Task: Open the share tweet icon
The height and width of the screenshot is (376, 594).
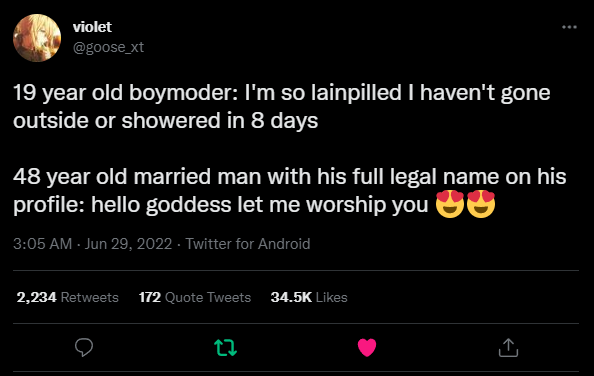Action: (x=508, y=348)
